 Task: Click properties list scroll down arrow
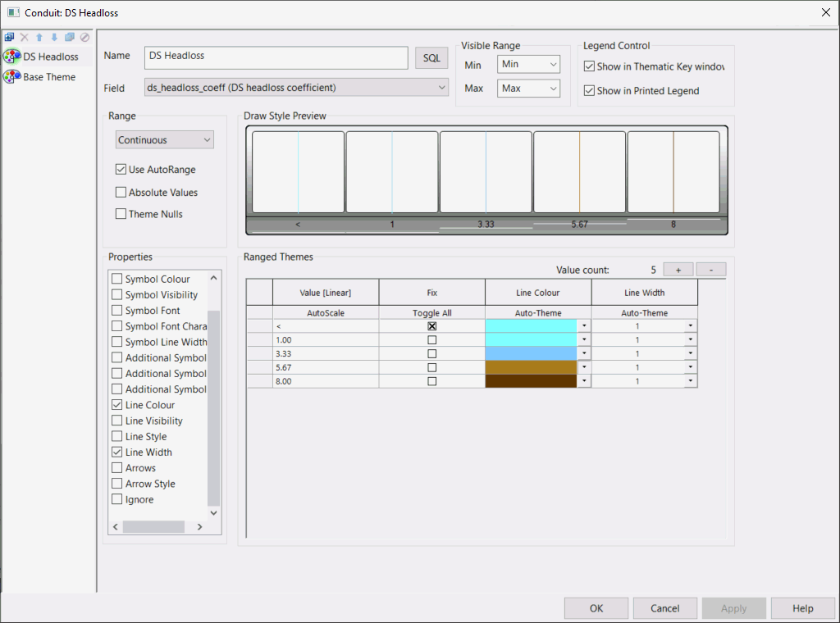click(x=214, y=512)
